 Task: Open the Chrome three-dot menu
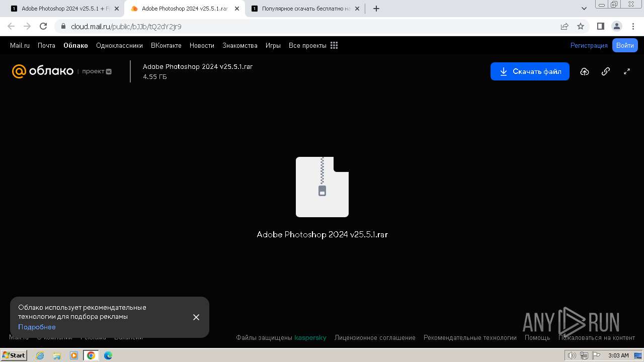click(x=633, y=26)
